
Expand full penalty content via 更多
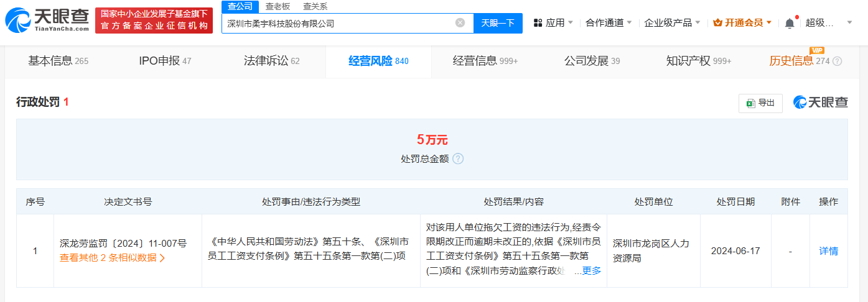[x=591, y=270]
